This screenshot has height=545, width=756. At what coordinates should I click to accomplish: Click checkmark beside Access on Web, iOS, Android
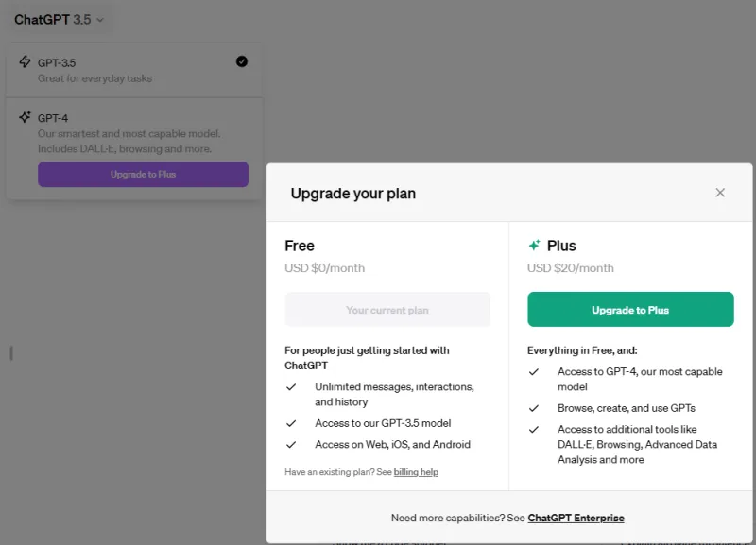pyautogui.click(x=292, y=445)
